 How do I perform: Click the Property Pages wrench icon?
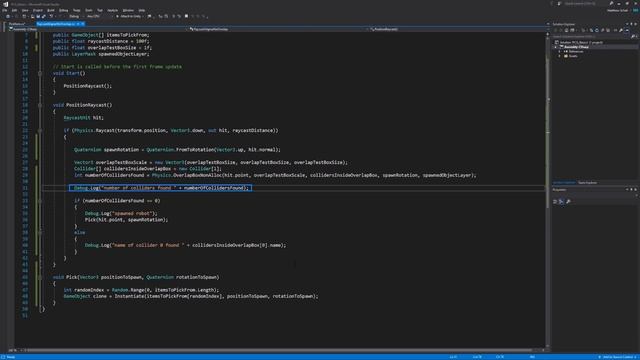pos(568,201)
